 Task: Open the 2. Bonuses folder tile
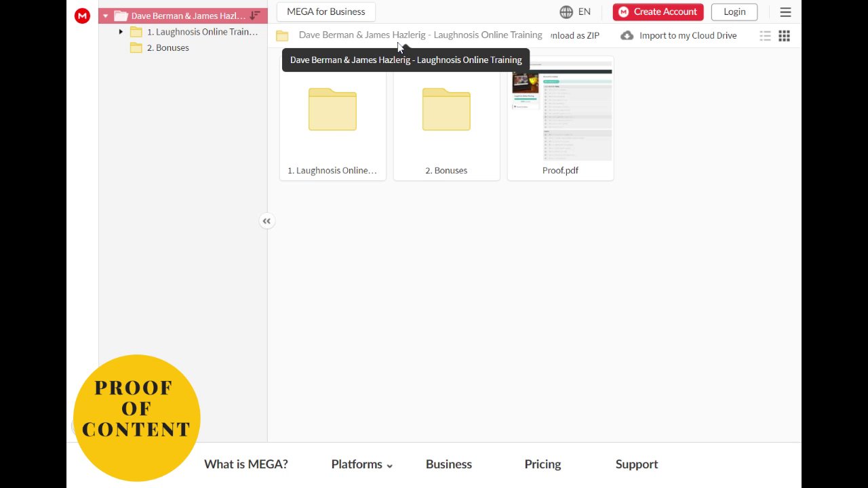click(x=446, y=119)
